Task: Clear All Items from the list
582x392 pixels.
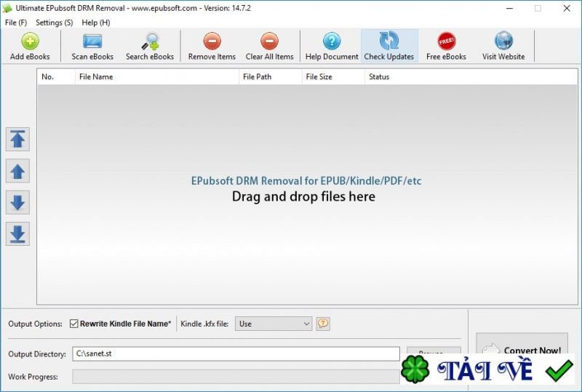Action: pyautogui.click(x=269, y=46)
